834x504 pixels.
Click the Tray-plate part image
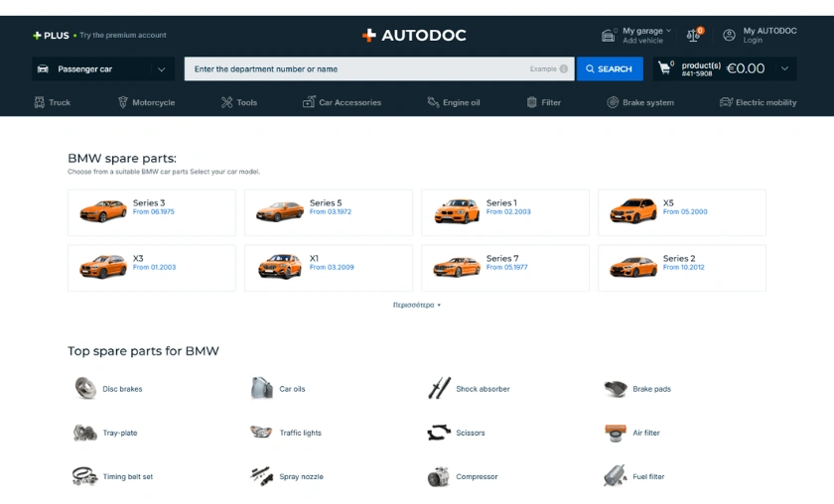(84, 433)
